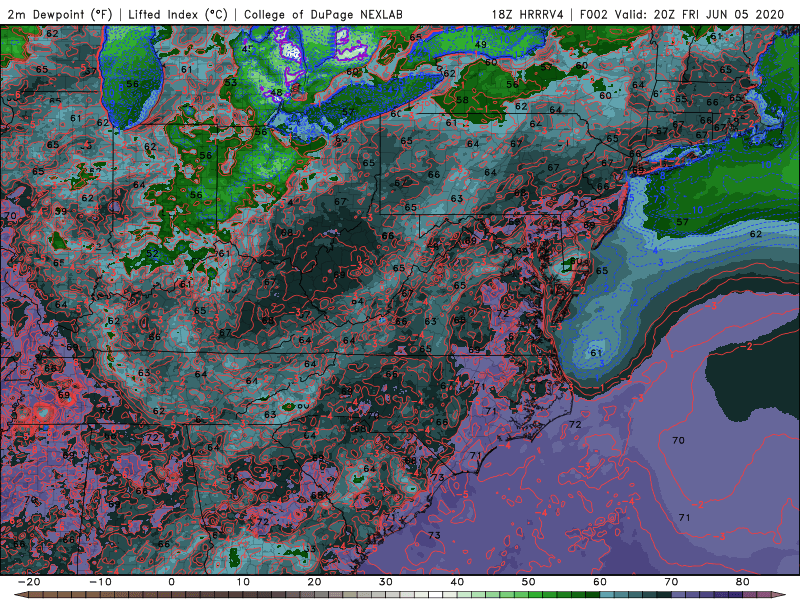Click the '0' color scale label

pyautogui.click(x=171, y=582)
